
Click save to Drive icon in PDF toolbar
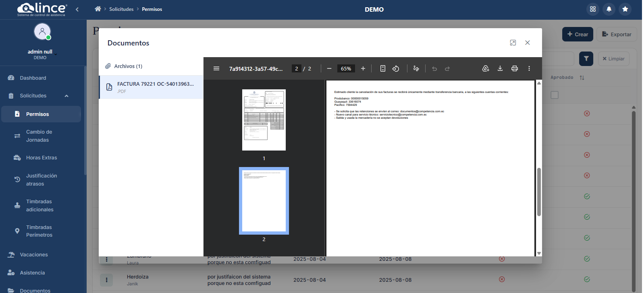[x=486, y=68]
